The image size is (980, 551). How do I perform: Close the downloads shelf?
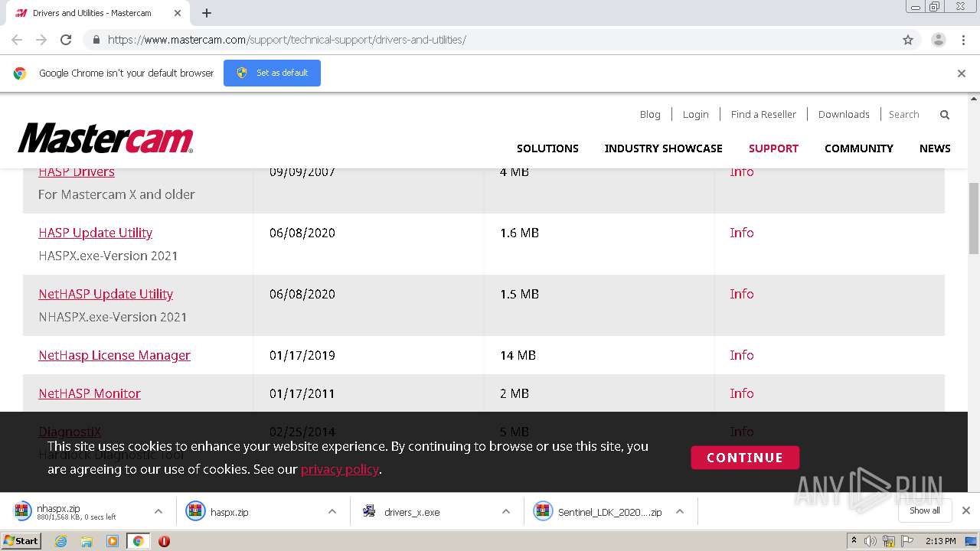pyautogui.click(x=966, y=510)
